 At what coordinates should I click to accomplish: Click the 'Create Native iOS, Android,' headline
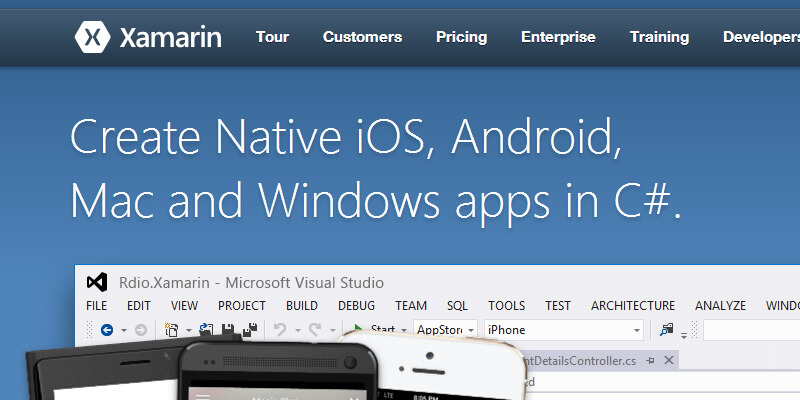coord(346,137)
